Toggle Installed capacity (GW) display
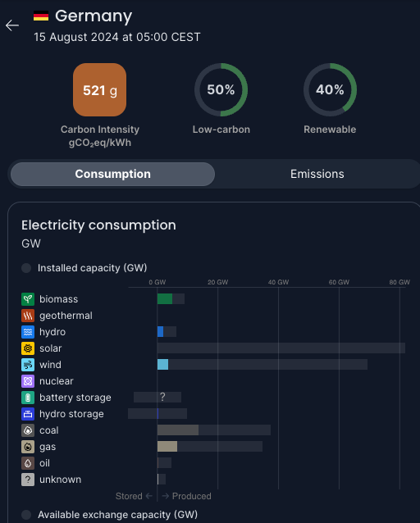Viewport: 420px width, 523px height. (x=26, y=268)
